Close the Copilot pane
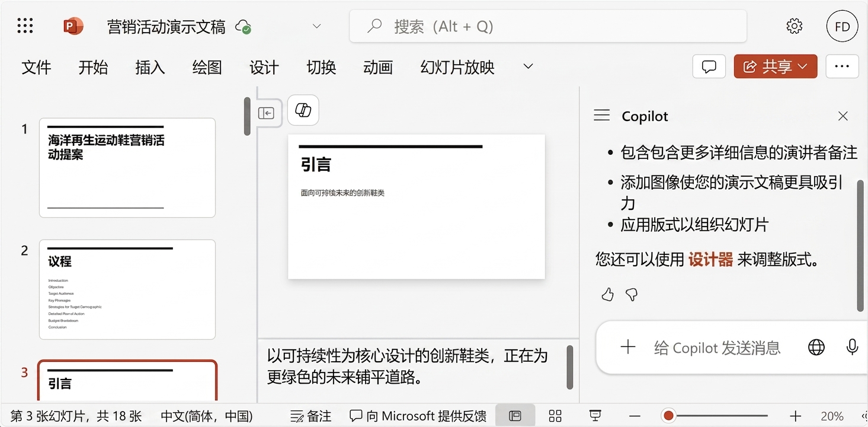This screenshot has width=868, height=427. tap(843, 116)
